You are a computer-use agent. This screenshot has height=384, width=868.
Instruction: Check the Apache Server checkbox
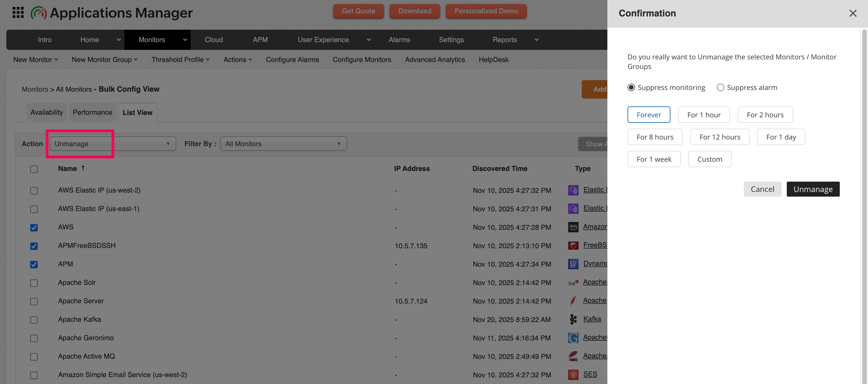[x=34, y=301]
